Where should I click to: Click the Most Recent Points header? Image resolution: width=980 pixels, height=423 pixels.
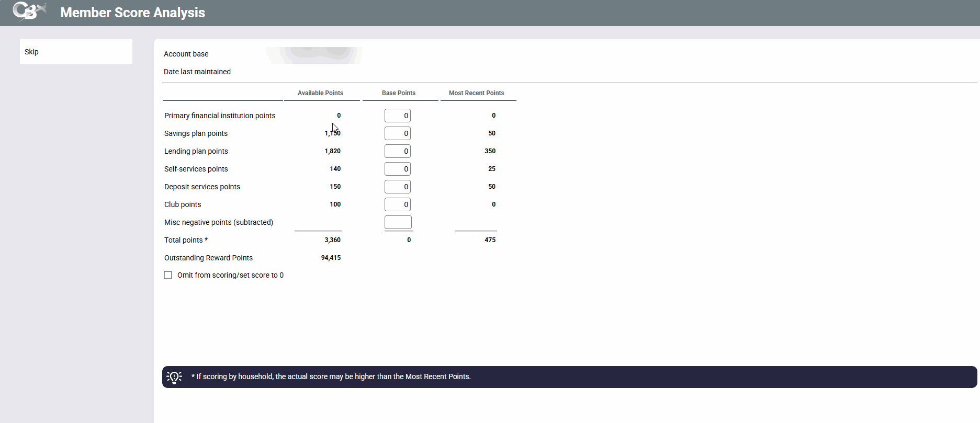tap(476, 93)
